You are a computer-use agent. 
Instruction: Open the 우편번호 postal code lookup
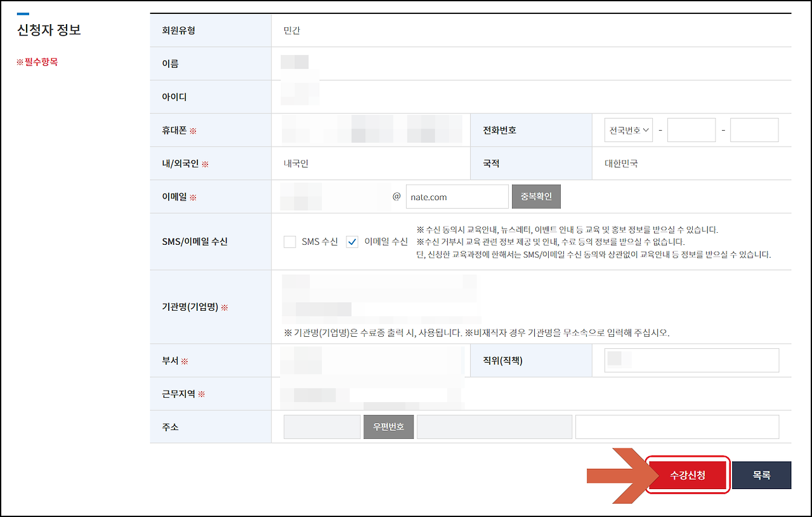pyautogui.click(x=388, y=426)
